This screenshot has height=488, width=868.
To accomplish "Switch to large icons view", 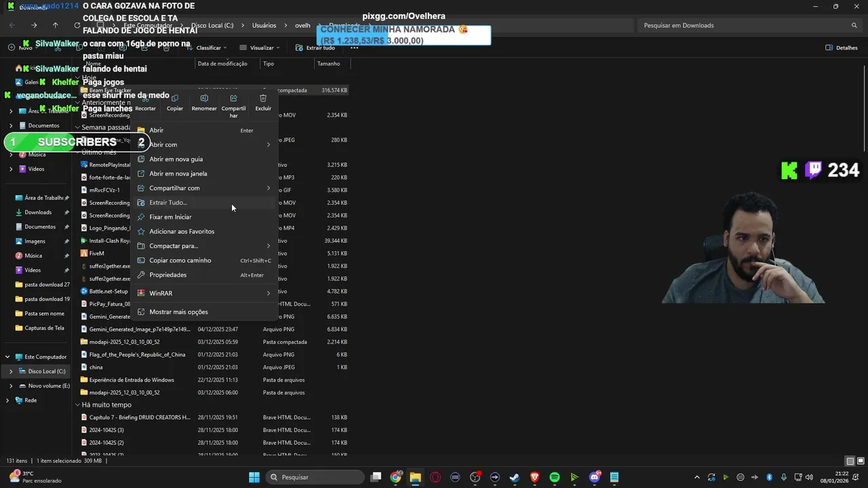I will coord(860,461).
